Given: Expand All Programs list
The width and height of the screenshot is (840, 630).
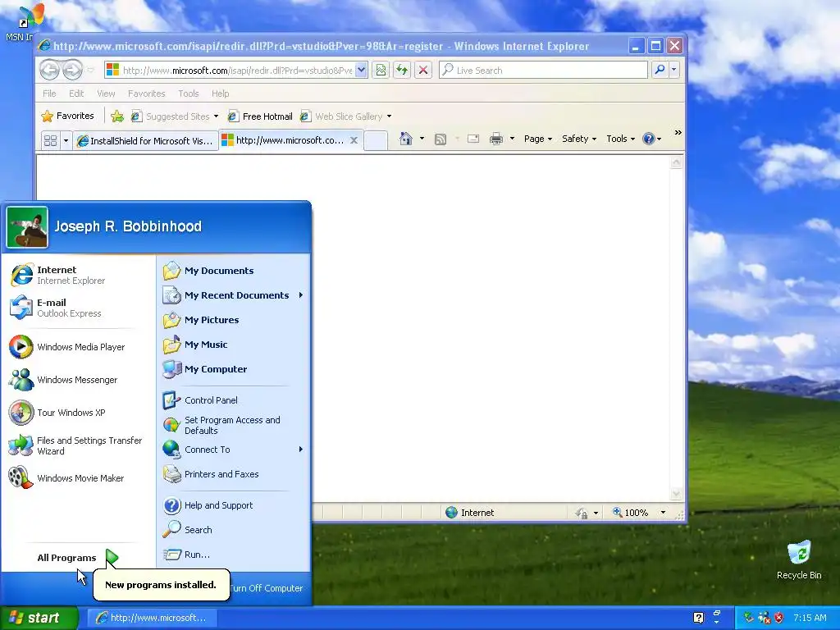Looking at the screenshot, I should [x=78, y=558].
